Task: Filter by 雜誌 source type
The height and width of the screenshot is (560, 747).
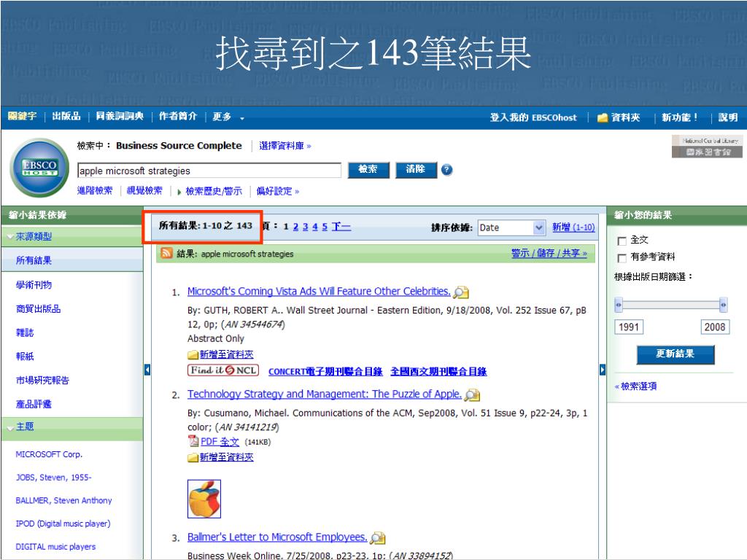Action: (25, 332)
